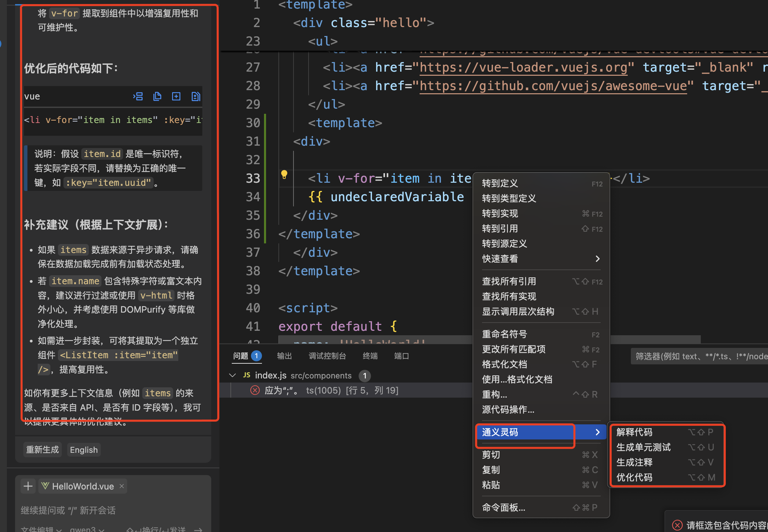Create new file from vue snippet
The image size is (768, 532).
click(176, 96)
